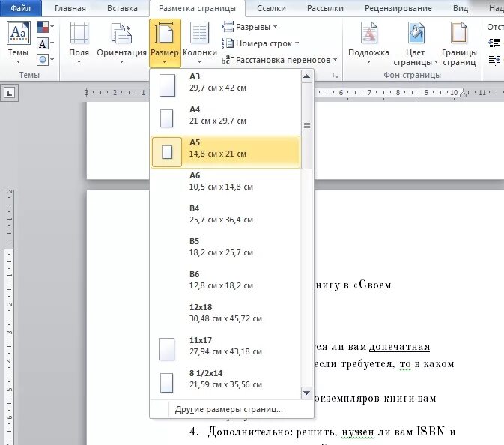504x445 pixels.
Task: Open the Поля margins menu
Action: click(79, 42)
